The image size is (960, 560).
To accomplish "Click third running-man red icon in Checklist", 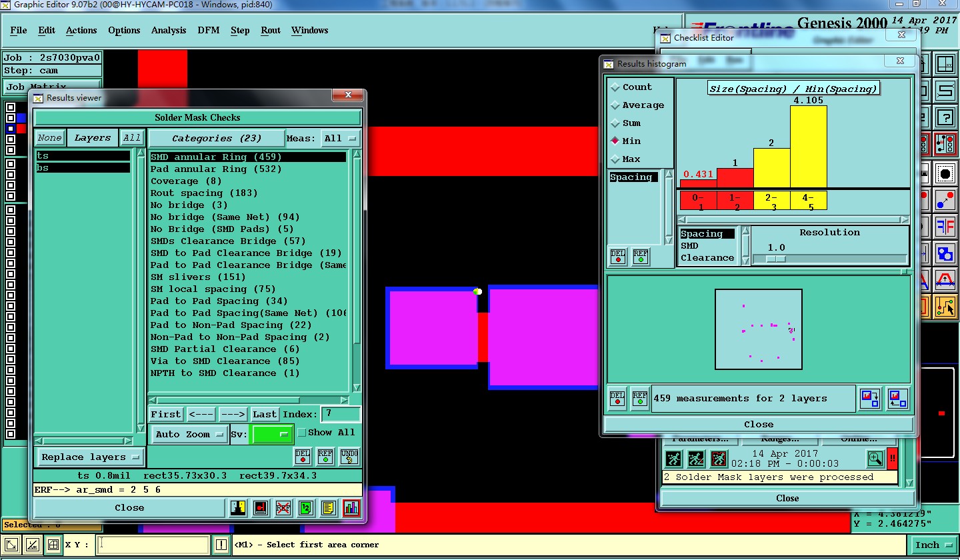I will pyautogui.click(x=719, y=459).
